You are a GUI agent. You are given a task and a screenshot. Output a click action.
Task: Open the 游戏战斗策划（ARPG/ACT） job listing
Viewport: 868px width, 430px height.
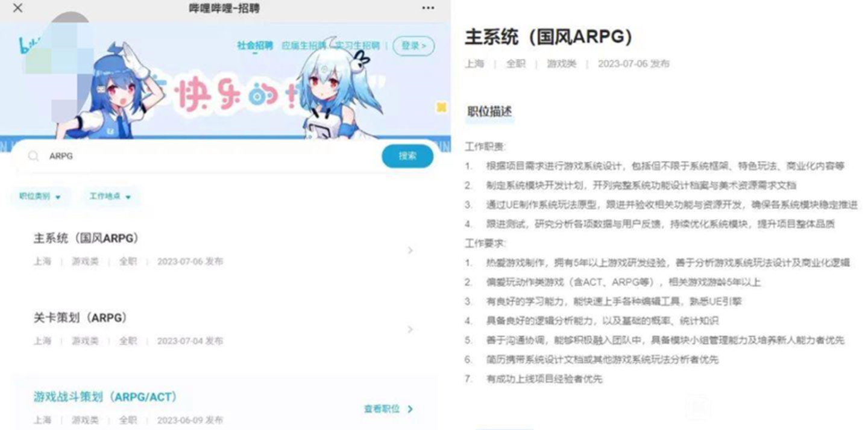click(105, 397)
